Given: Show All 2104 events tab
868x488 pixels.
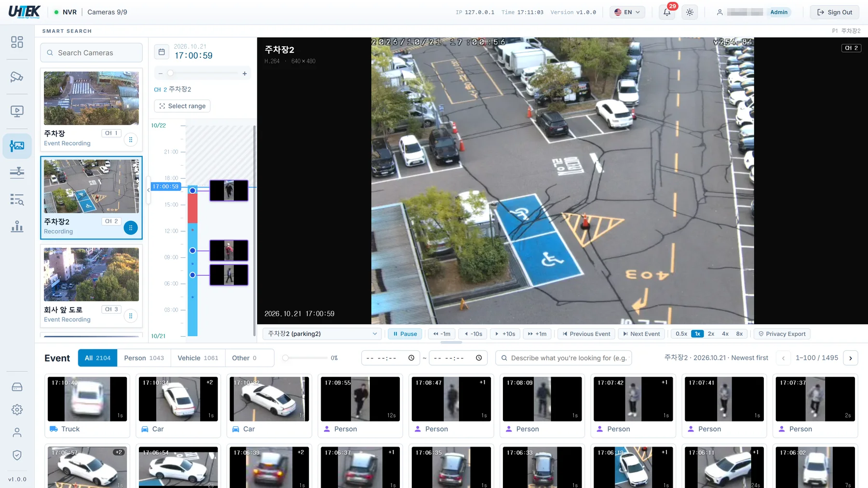Looking at the screenshot, I should (97, 358).
